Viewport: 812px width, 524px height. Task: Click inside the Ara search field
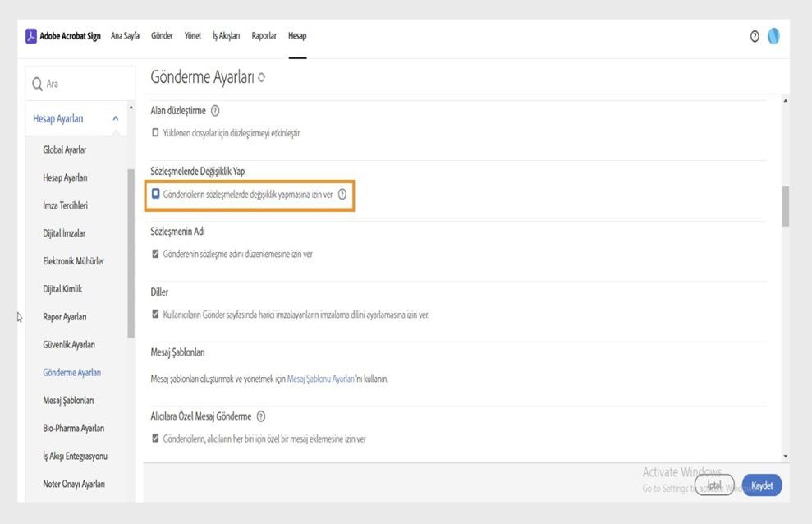click(74, 83)
